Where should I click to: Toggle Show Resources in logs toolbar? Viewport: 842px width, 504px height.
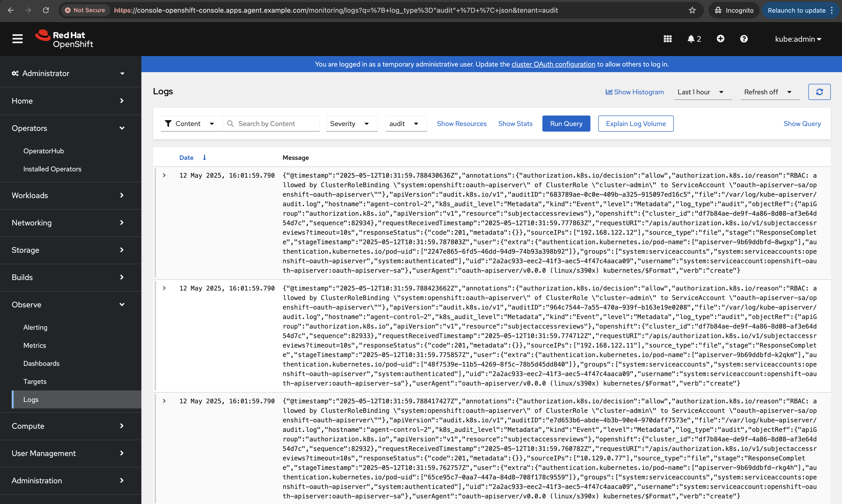(461, 124)
